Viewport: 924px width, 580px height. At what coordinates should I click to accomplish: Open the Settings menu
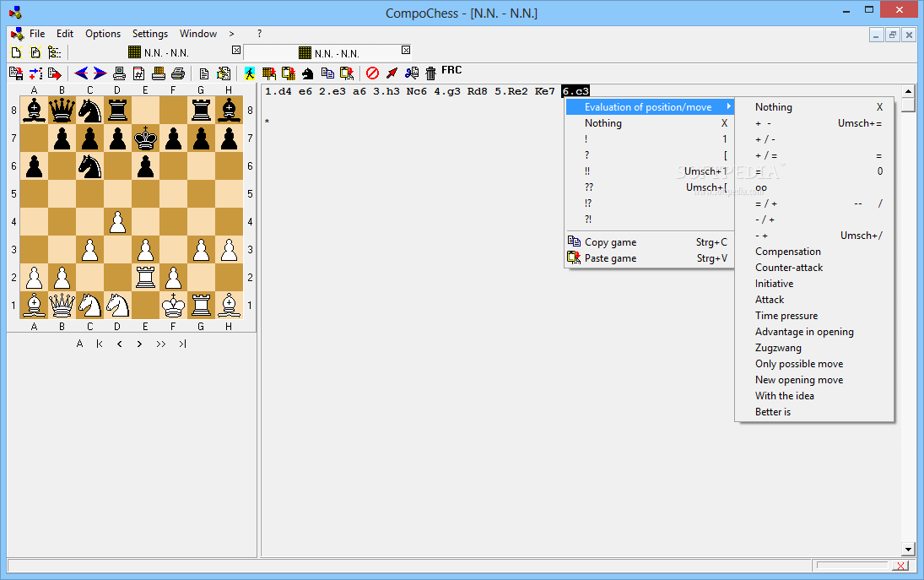(149, 34)
